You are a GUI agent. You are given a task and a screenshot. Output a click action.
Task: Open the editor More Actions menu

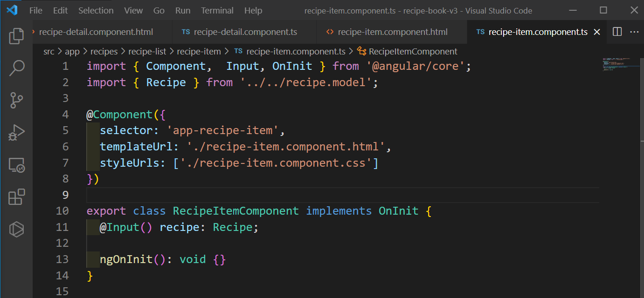click(634, 32)
